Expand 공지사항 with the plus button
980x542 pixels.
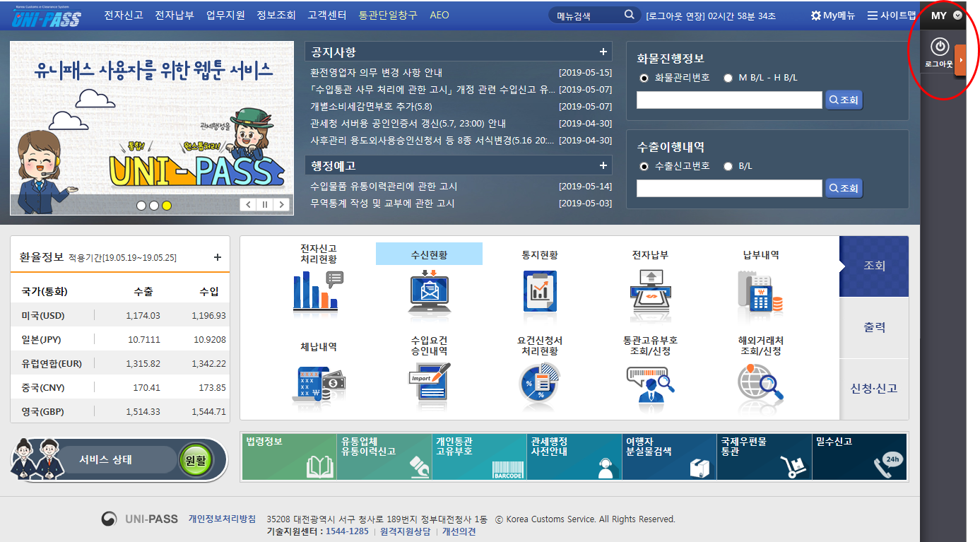[x=603, y=52]
